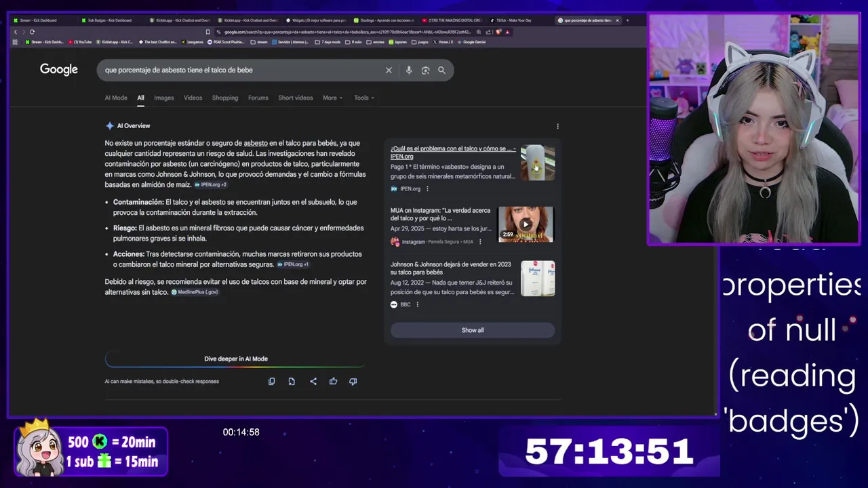The width and height of the screenshot is (868, 488).
Task: Open the R subs bookmarks folder
Action: (354, 42)
